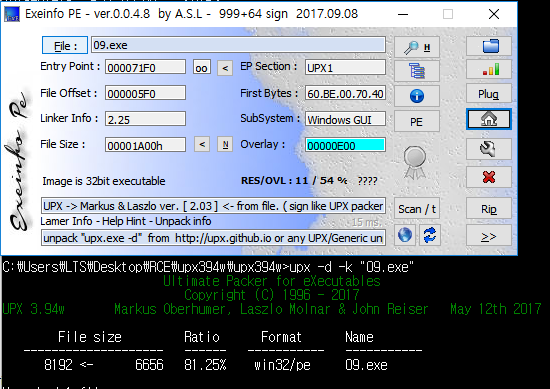
Task: Click the home icon button
Action: pos(489,119)
